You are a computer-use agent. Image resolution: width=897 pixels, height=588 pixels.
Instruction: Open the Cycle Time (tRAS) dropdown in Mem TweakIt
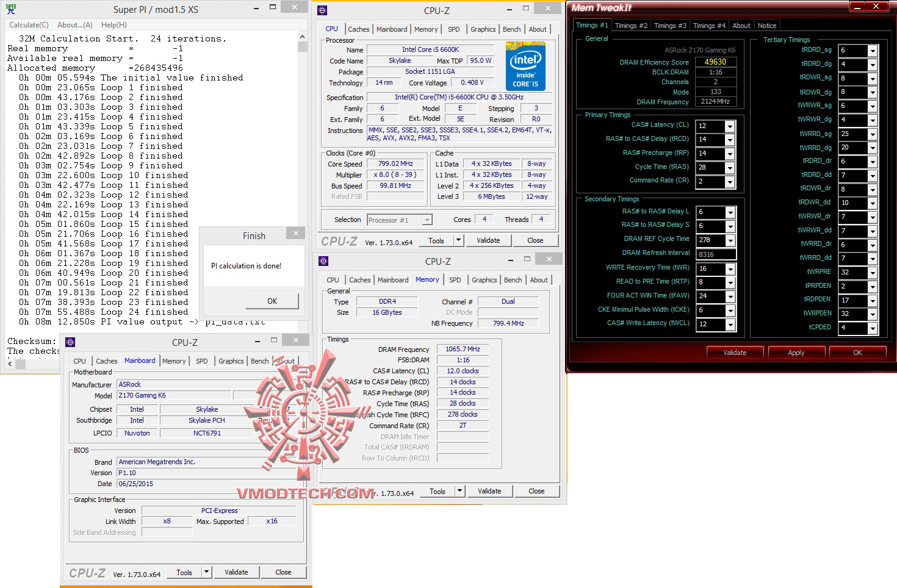pos(730,168)
